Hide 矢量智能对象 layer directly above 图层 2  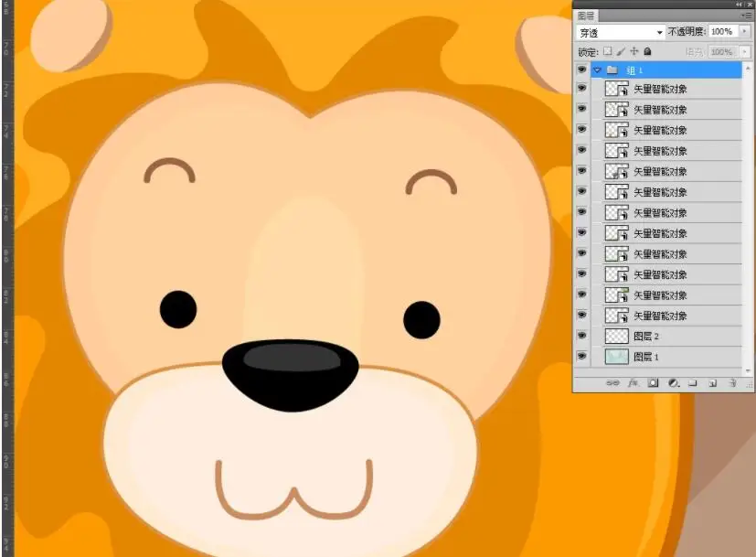(x=582, y=315)
